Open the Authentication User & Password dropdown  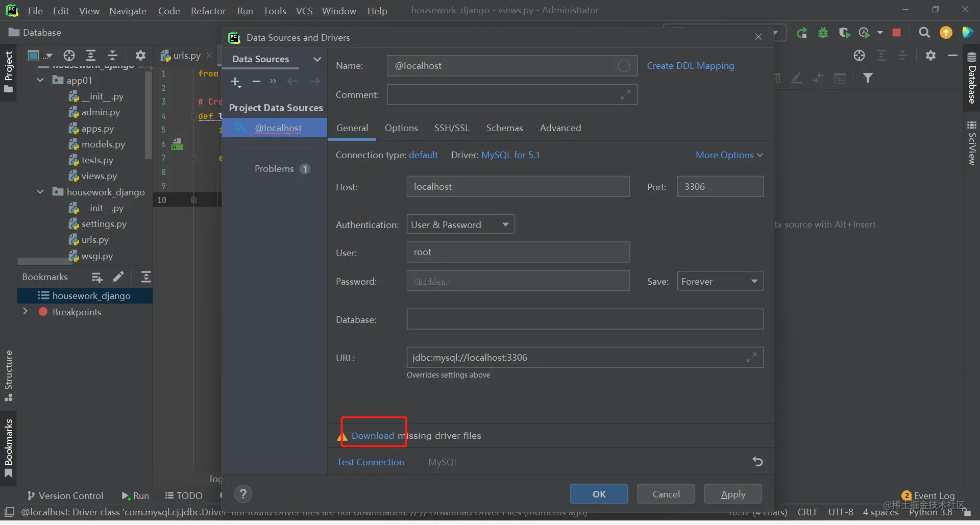[x=460, y=224]
